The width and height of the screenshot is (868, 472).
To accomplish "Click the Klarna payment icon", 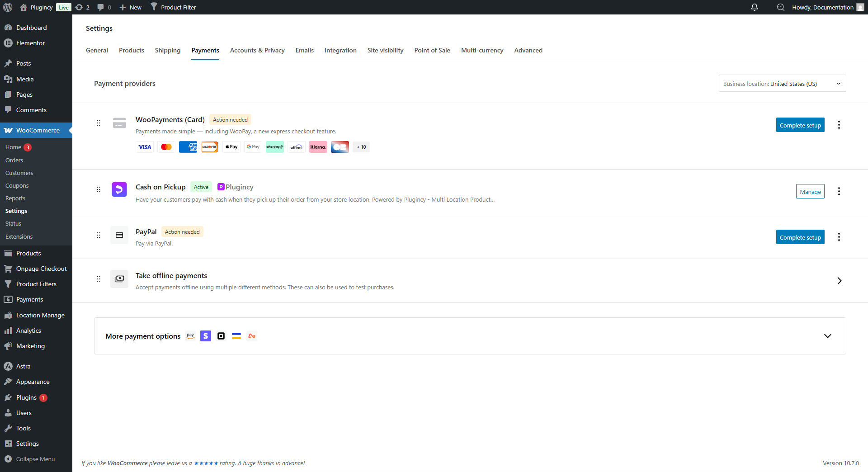I will (x=318, y=147).
